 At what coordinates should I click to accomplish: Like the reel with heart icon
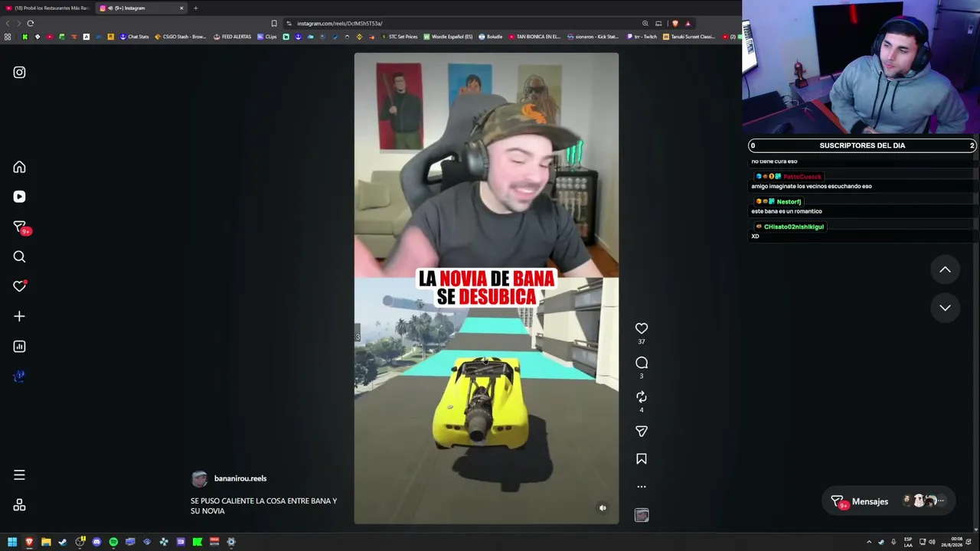tap(642, 328)
